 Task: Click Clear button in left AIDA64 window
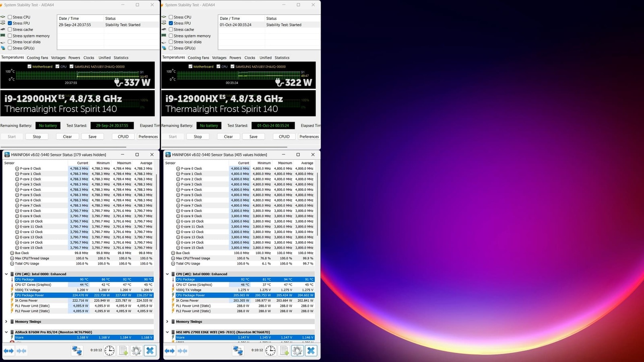[x=67, y=137]
